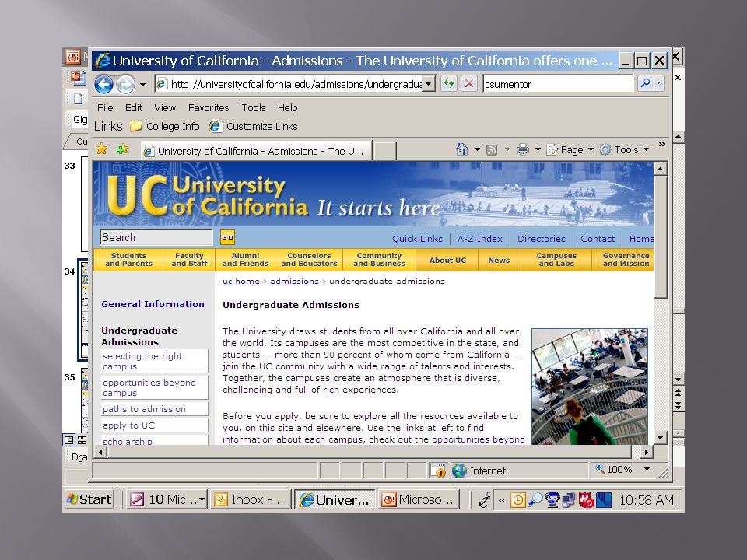Click the Internet security zone indicator
This screenshot has width=747, height=560.
pos(479,471)
